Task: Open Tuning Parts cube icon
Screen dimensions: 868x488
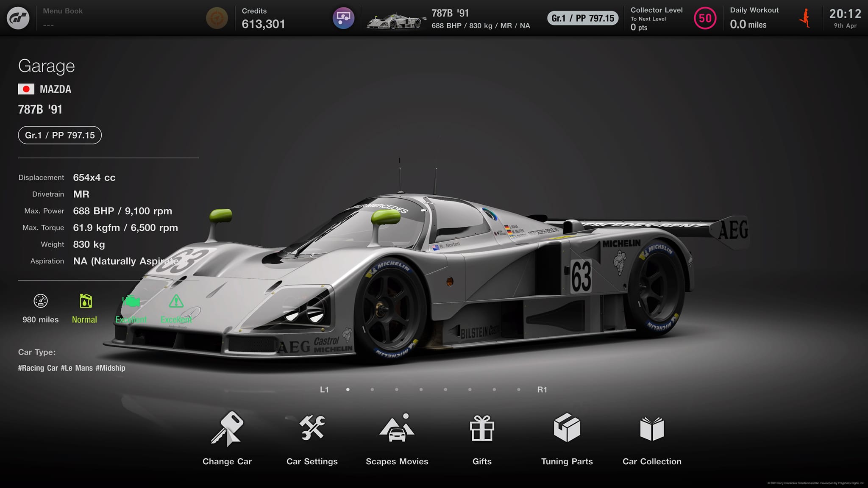Action: [x=567, y=428]
